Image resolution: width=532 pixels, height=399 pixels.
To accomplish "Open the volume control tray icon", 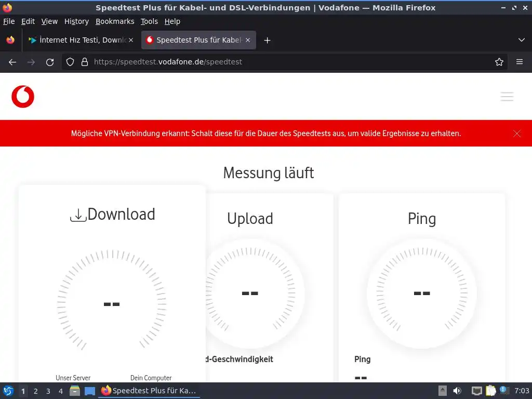I will [x=457, y=391].
